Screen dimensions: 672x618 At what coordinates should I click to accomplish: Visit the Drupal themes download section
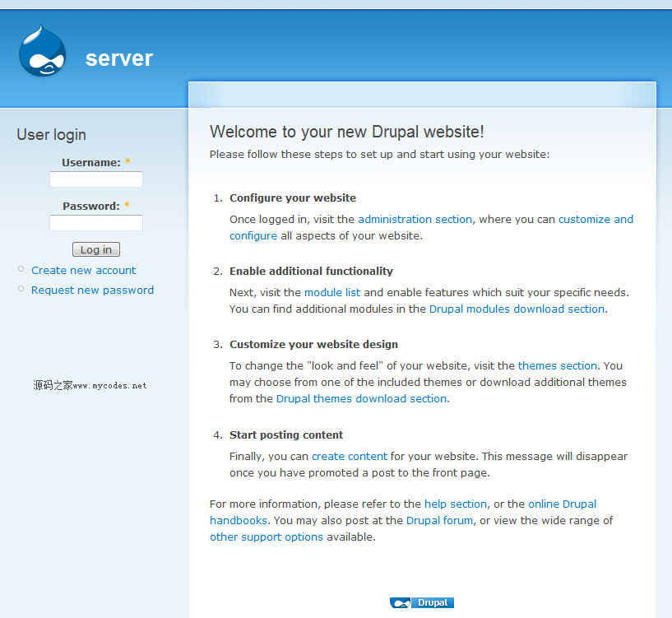[361, 399]
